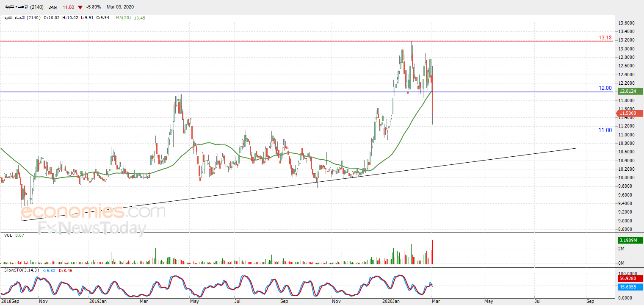Click the 2020Jan marker on time axis

[x=391, y=301]
